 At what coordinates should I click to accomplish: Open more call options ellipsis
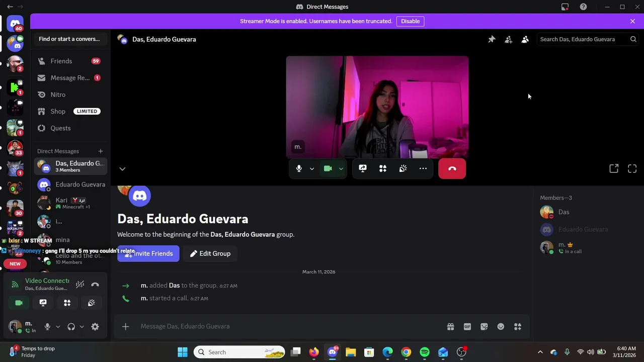point(423,169)
